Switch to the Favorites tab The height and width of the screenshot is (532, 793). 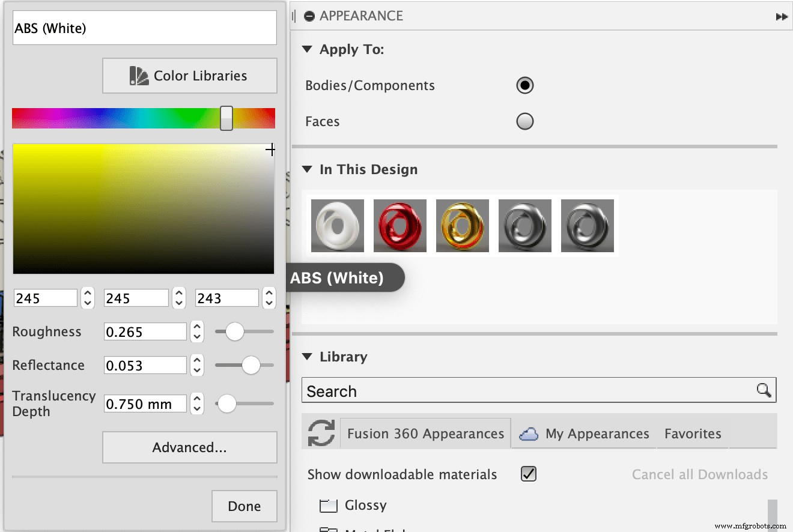tap(692, 433)
